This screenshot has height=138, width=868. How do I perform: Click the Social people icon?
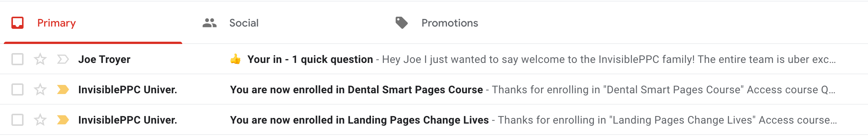(x=210, y=23)
